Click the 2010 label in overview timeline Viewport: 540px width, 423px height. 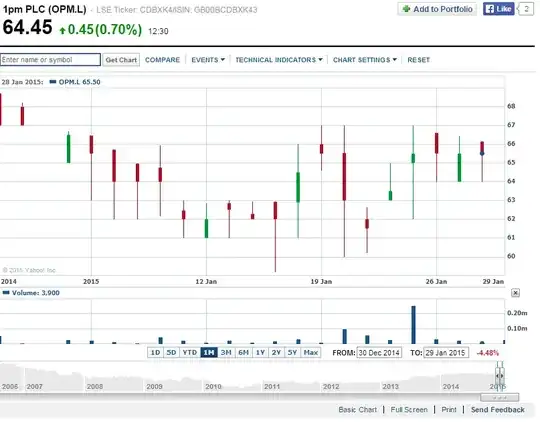click(x=213, y=386)
